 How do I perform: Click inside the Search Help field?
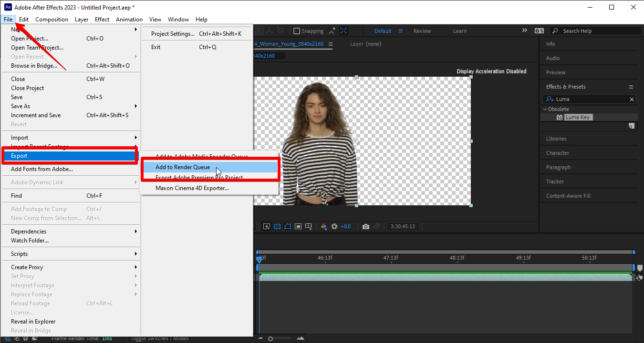pos(592,30)
